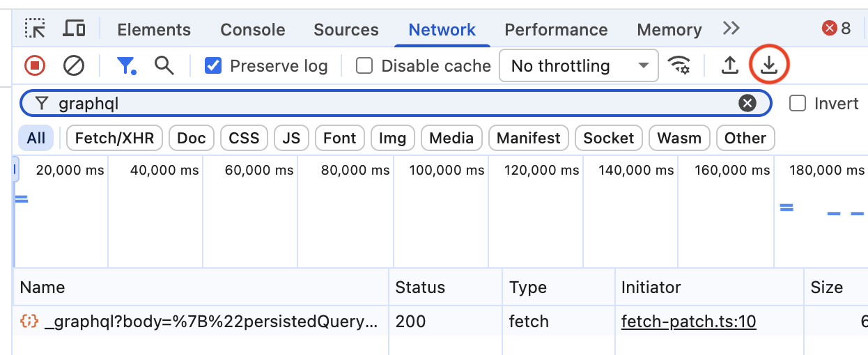
Task: Filter requests by Fetch/XHR
Action: pyautogui.click(x=114, y=138)
